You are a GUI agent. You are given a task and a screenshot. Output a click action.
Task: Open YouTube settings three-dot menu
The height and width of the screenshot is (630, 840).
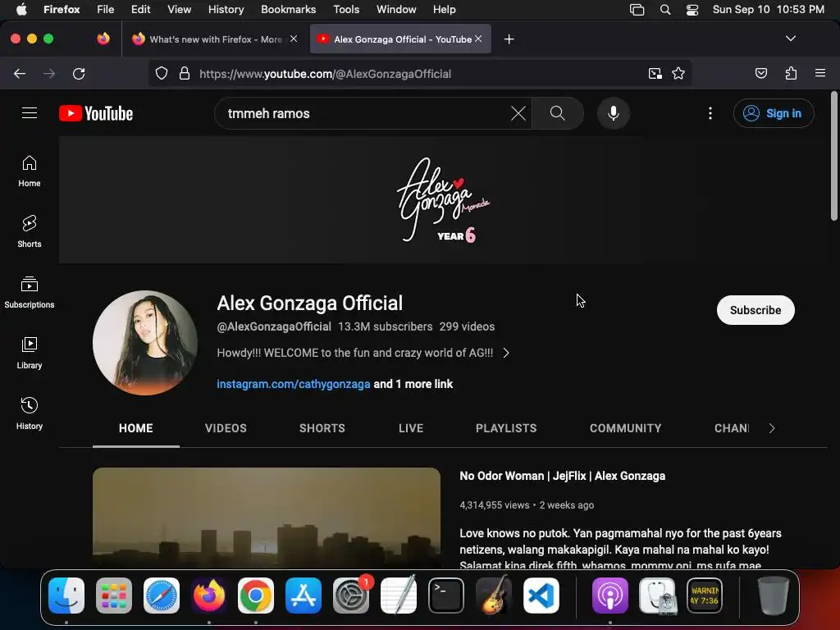point(710,113)
